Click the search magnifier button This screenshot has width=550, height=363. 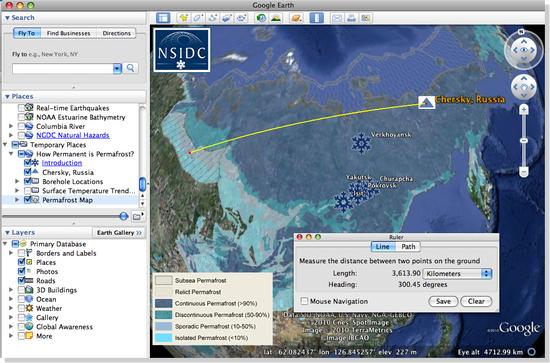click(x=130, y=68)
